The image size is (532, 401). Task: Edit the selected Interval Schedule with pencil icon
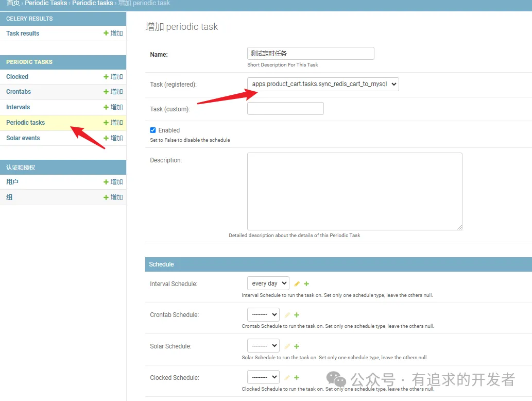click(x=297, y=284)
